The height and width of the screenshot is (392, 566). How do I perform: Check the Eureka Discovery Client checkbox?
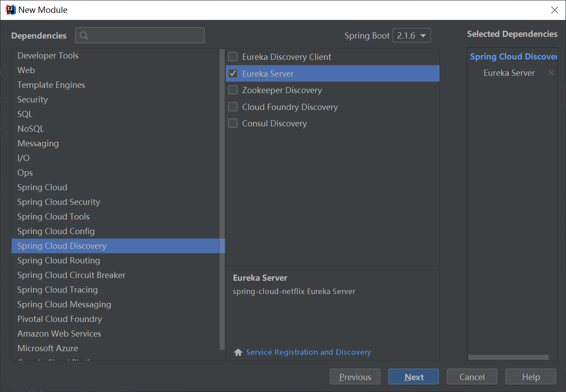233,57
